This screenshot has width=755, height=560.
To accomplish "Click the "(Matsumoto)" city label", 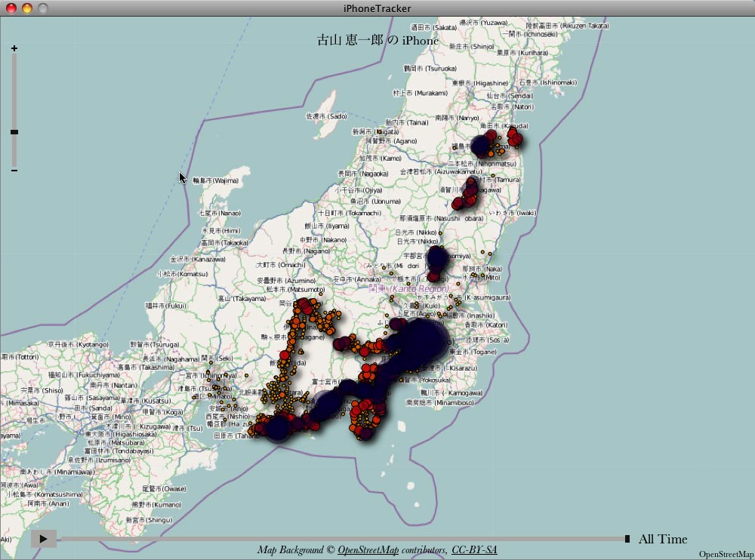I will click(307, 289).
